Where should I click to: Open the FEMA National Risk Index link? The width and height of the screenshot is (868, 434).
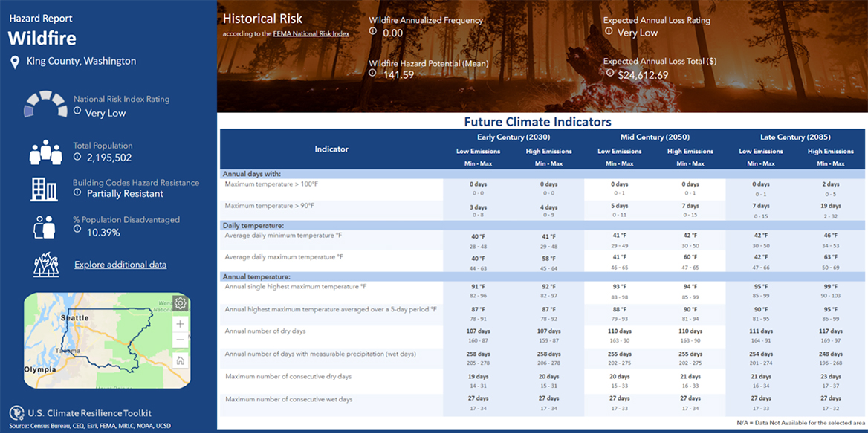point(311,33)
